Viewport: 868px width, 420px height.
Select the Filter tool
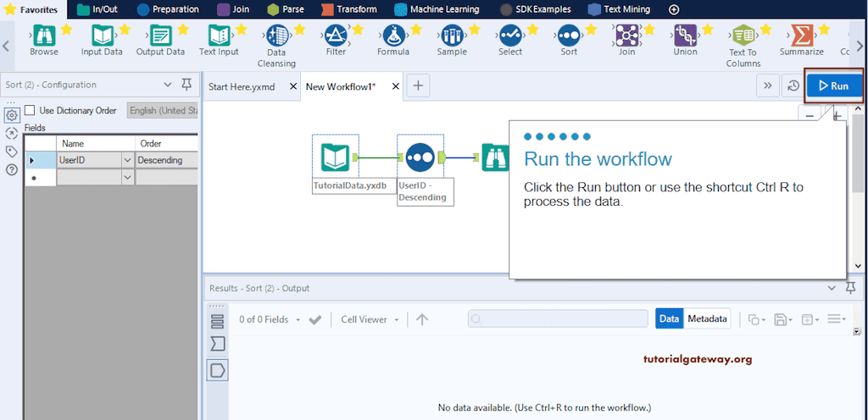pyautogui.click(x=336, y=36)
